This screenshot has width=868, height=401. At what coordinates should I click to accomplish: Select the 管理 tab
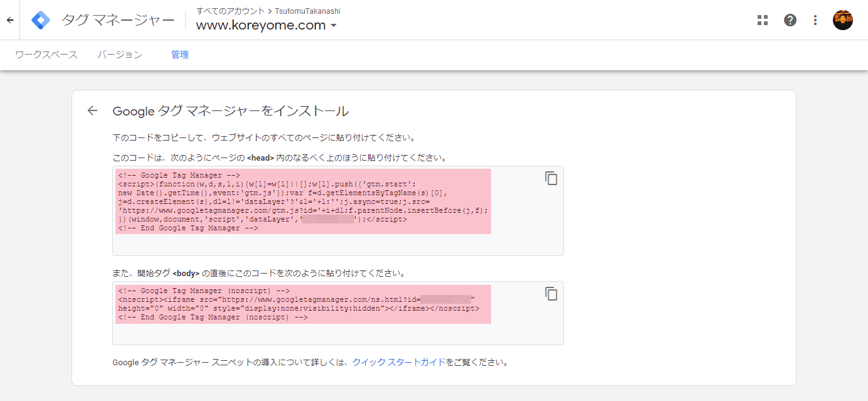[x=180, y=55]
